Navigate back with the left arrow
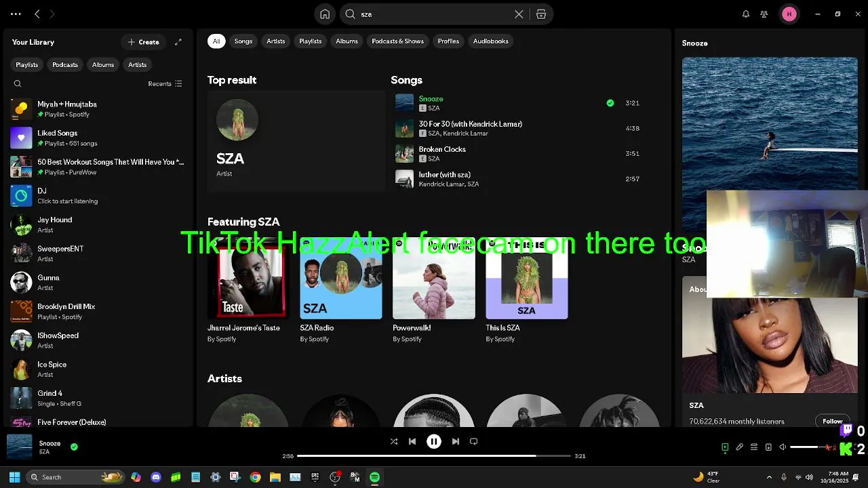The height and width of the screenshot is (488, 868). [x=37, y=14]
